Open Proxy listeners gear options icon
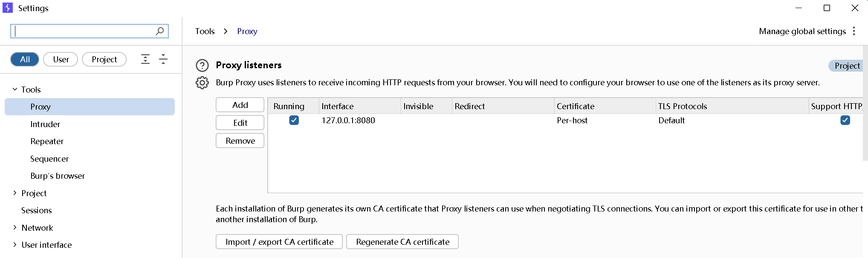Image resolution: width=868 pixels, height=258 pixels. (202, 83)
